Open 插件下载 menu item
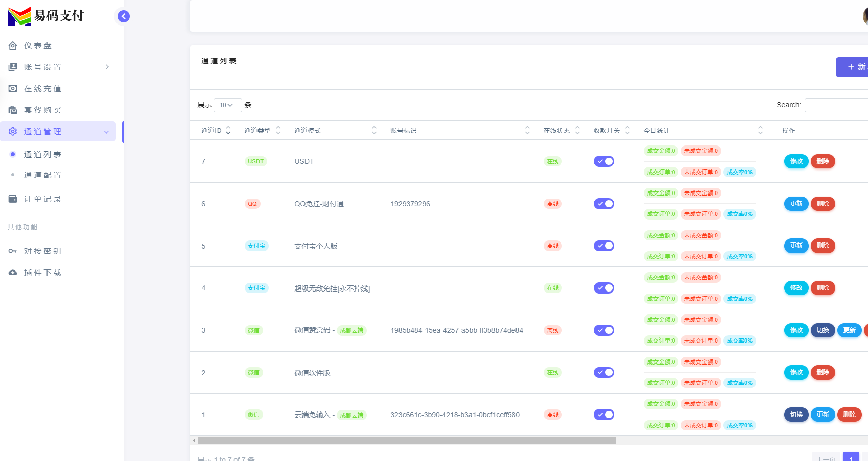Screen dimensions: 868x461 click(x=58, y=272)
